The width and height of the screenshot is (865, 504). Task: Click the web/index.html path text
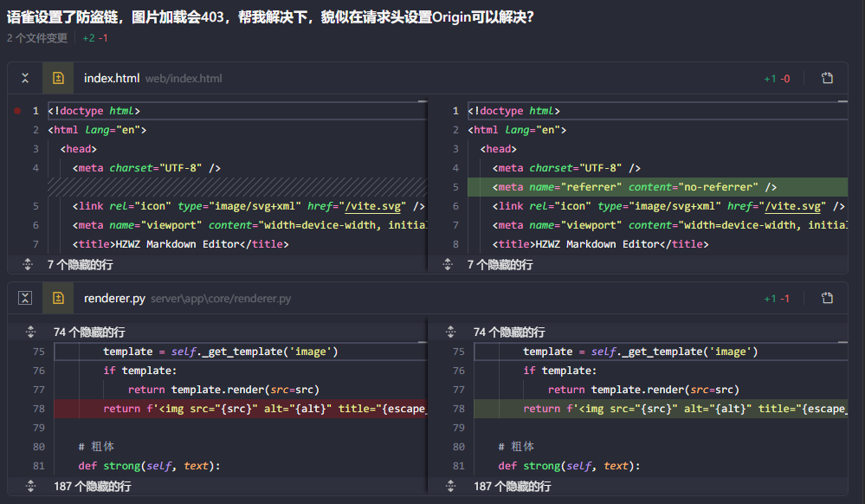(x=184, y=79)
